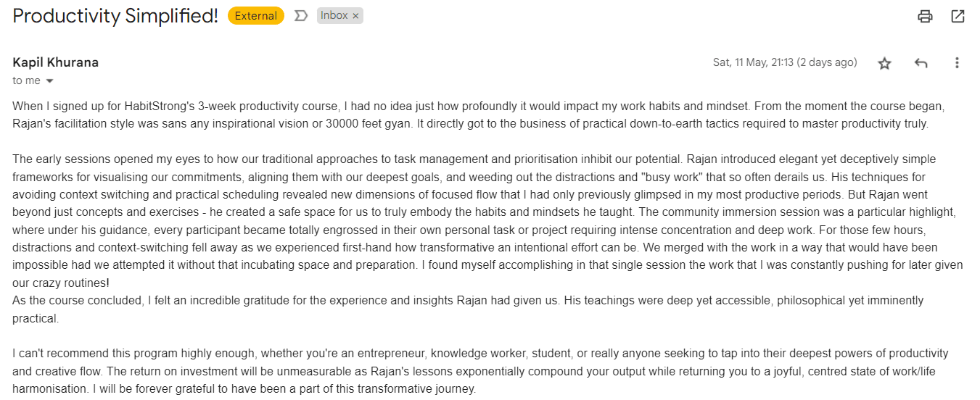Image resolution: width=980 pixels, height=400 pixels.
Task: Remove the Inbox label with the x
Action: 355,16
